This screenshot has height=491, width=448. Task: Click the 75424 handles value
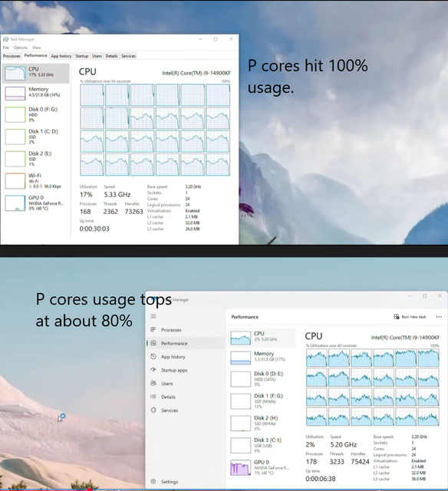click(360, 462)
